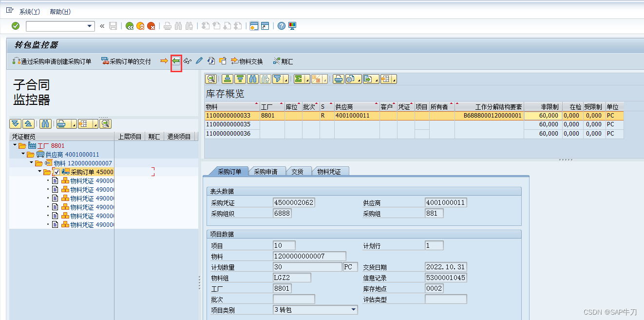Image resolution: width=644 pixels, height=320 pixels.
Task: Click the 上层项目 column header in tree
Action: pyautogui.click(x=130, y=137)
